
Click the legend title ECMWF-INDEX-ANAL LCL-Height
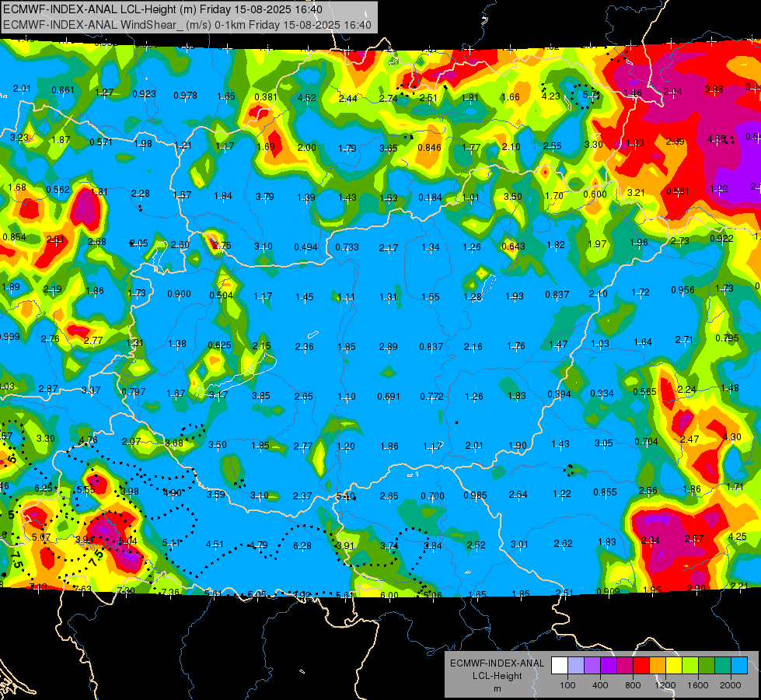coord(497,670)
